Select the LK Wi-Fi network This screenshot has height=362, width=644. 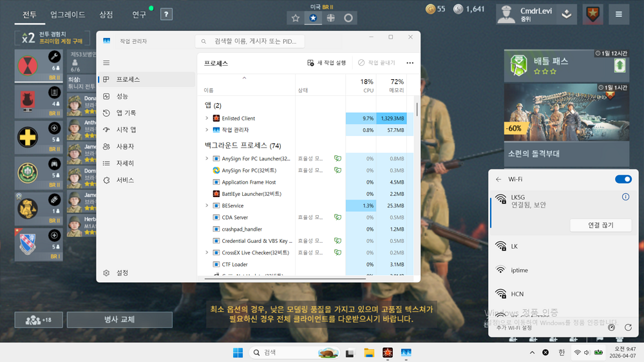click(563, 247)
